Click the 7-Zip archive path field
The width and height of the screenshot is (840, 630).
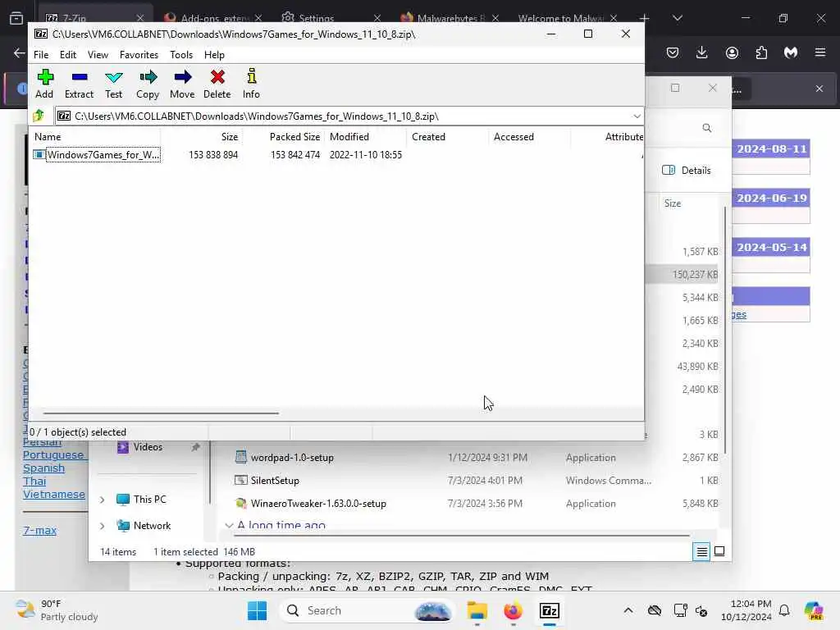[x=343, y=116]
